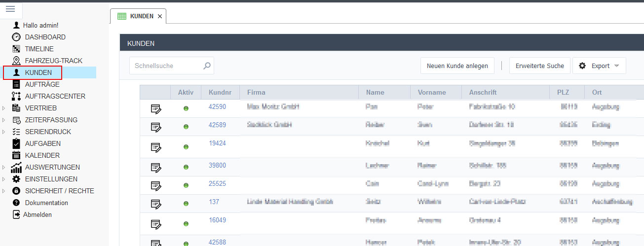Viewport: 644px width, 246px height.
Task: Click into the Schnellsuche input field
Action: [165, 66]
